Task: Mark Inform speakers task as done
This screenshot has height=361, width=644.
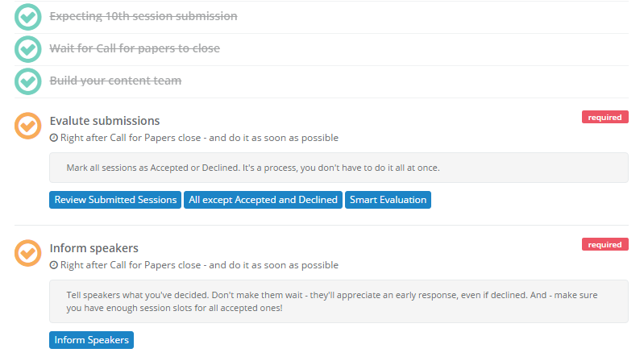Action: pyautogui.click(x=28, y=253)
